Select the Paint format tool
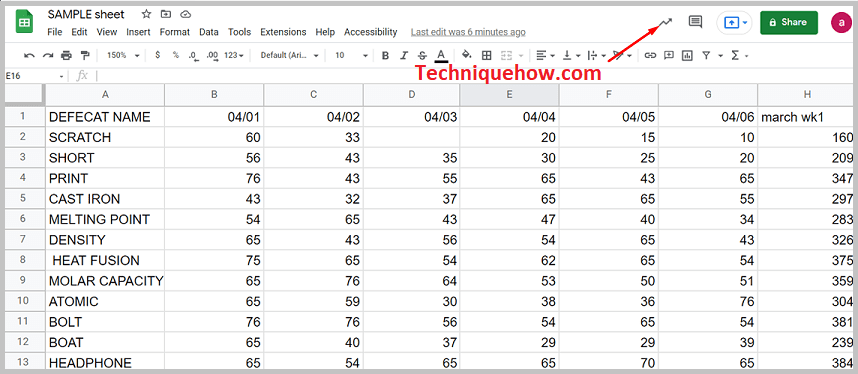Viewport: 858px width, 374px height. coord(85,55)
